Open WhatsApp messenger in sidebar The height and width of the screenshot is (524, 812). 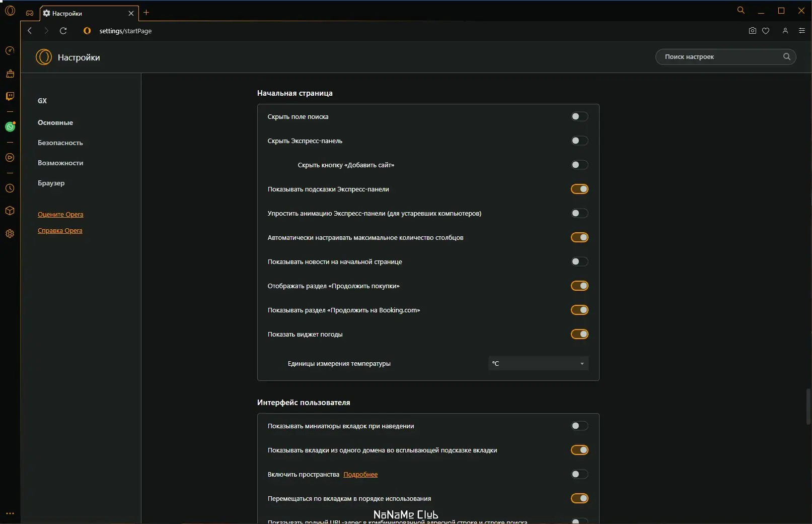10,127
